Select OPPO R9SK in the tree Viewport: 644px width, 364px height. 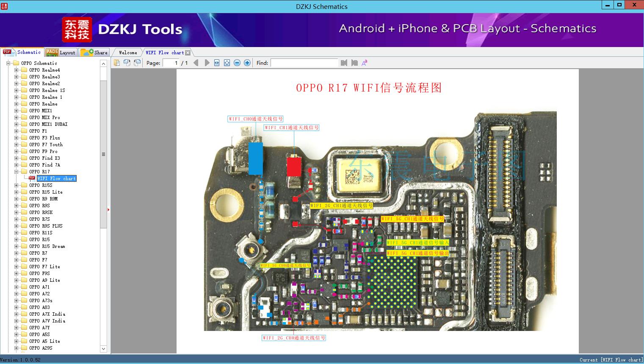pos(41,212)
